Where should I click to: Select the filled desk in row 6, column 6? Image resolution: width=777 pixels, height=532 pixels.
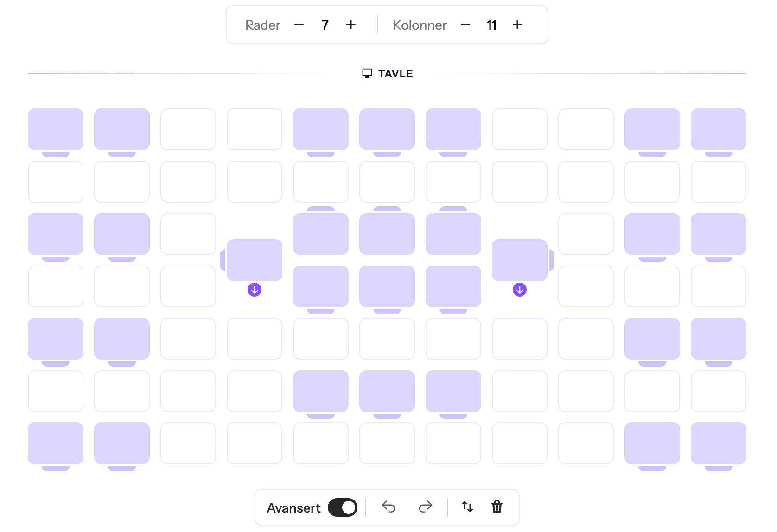click(x=387, y=391)
